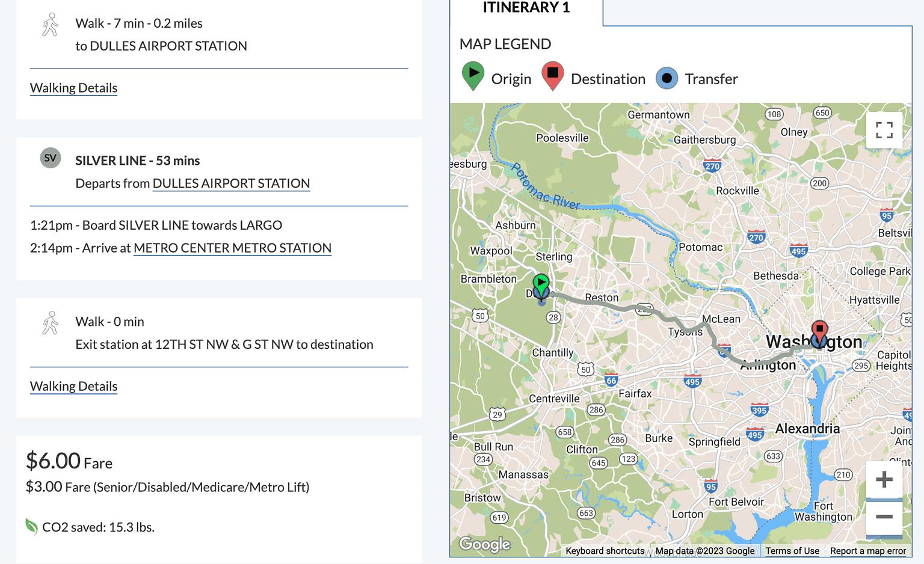Viewport: 924px width, 564px height.
Task: Click the red Destination marker in the legend
Action: click(x=552, y=76)
